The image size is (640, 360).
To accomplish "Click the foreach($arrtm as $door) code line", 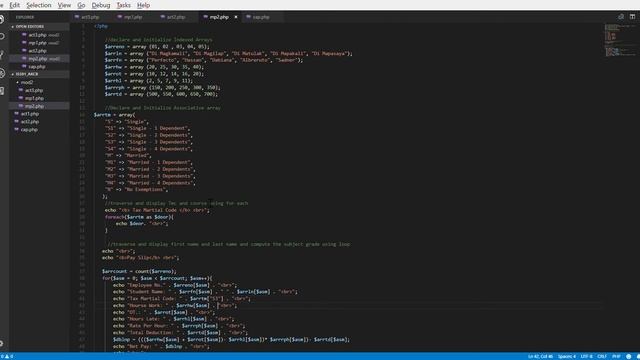I will [139, 217].
